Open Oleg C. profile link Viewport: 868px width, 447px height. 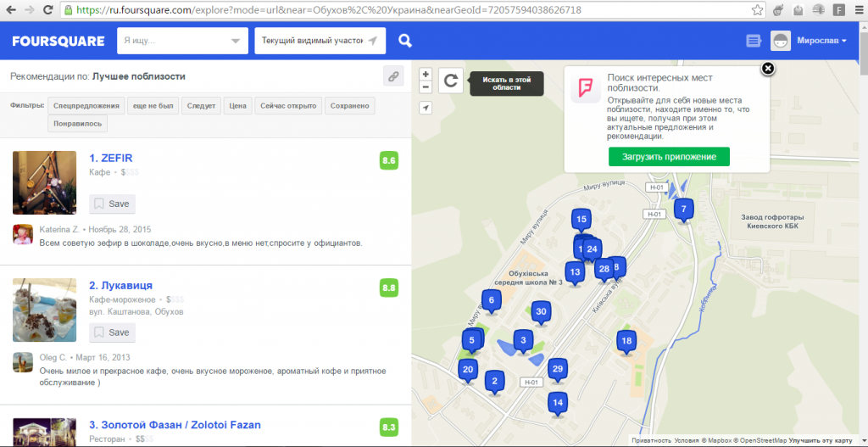tap(53, 358)
